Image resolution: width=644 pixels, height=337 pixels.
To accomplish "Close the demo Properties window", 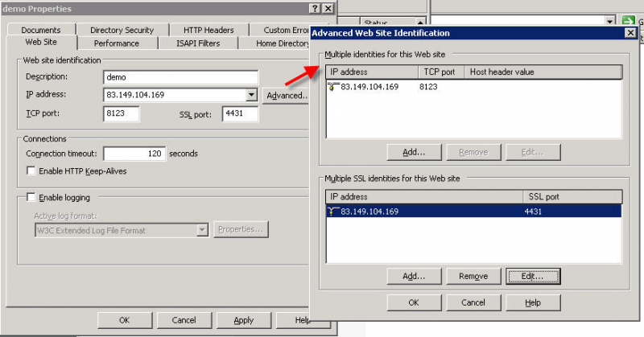I will [328, 8].
